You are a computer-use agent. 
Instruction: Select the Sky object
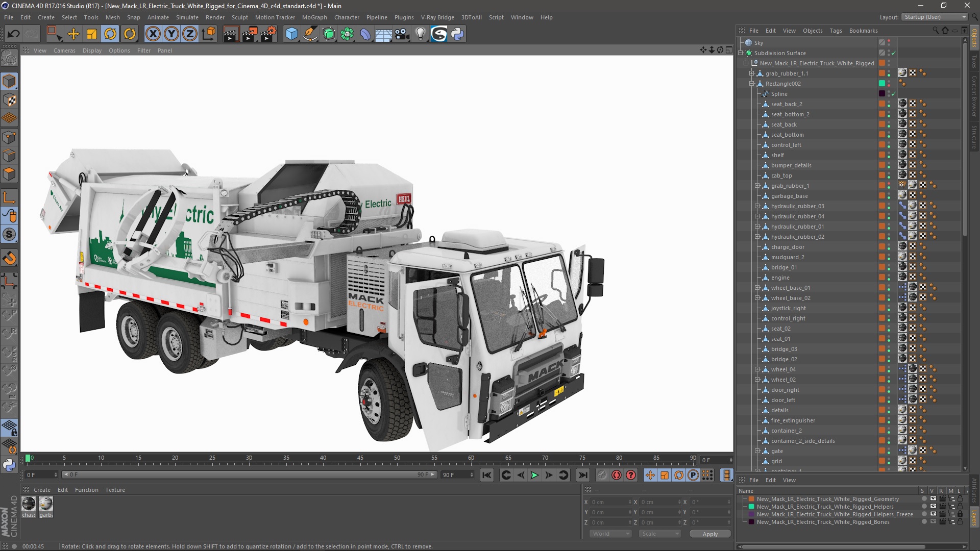(758, 43)
